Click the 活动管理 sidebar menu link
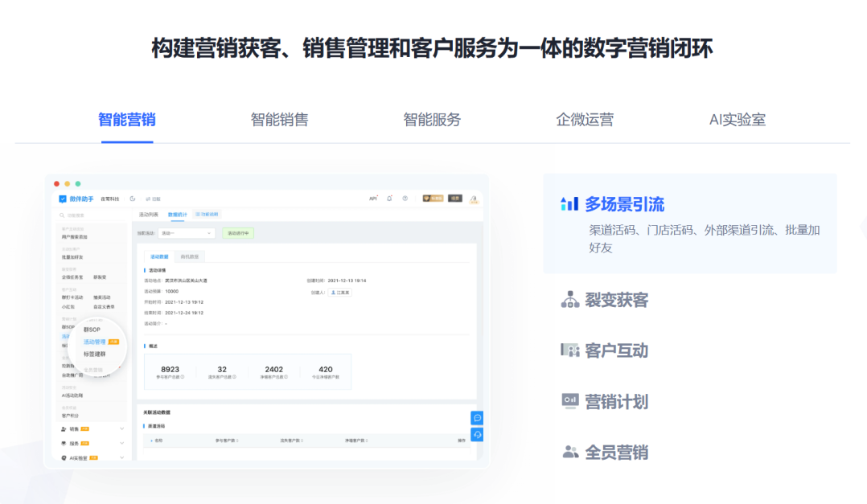Image resolution: width=867 pixels, height=504 pixels. click(95, 342)
